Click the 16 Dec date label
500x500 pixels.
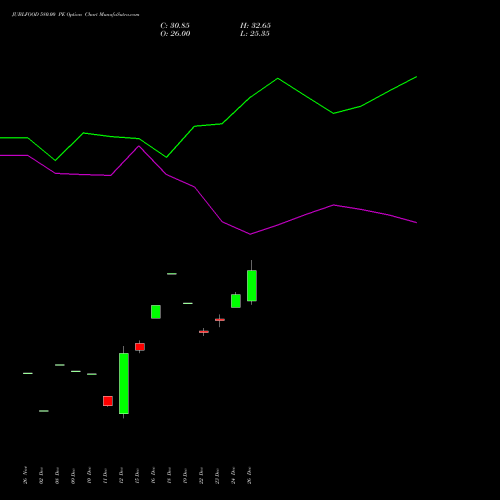(154, 475)
